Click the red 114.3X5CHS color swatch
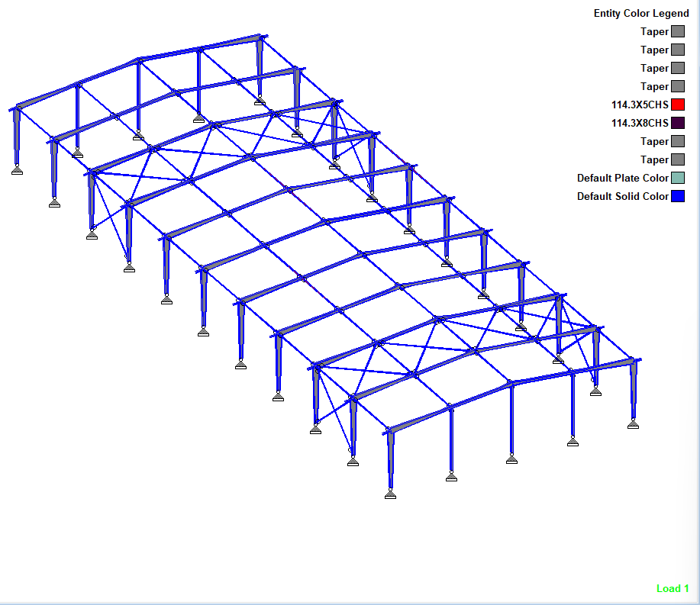The width and height of the screenshot is (700, 605). coord(678,105)
